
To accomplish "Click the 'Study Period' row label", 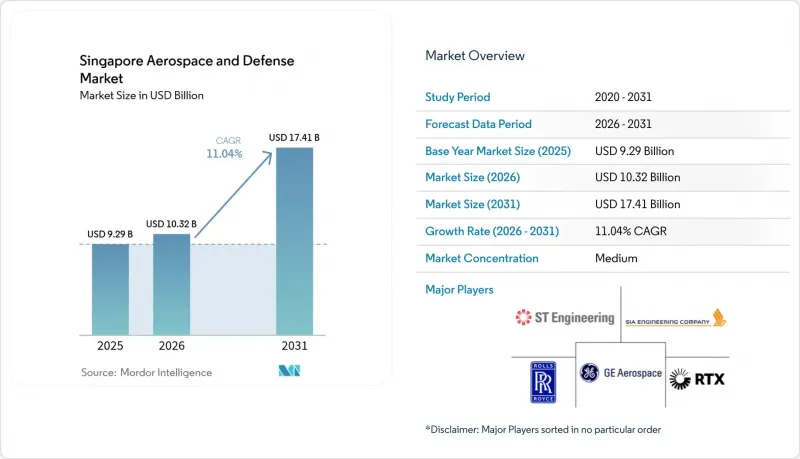I will pos(458,97).
